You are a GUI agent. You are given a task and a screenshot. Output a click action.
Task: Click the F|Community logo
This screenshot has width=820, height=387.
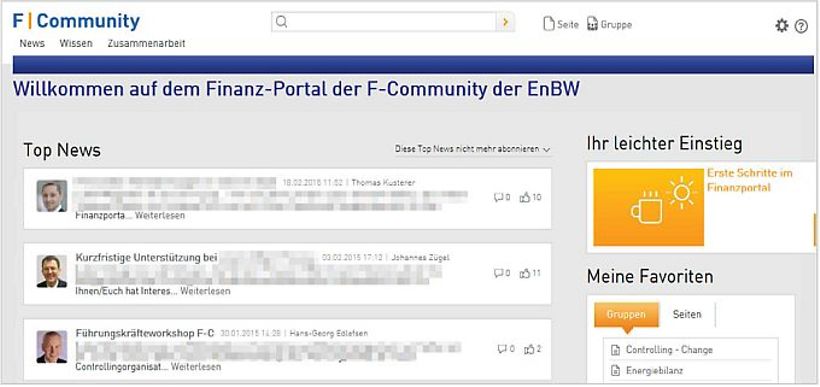76,21
